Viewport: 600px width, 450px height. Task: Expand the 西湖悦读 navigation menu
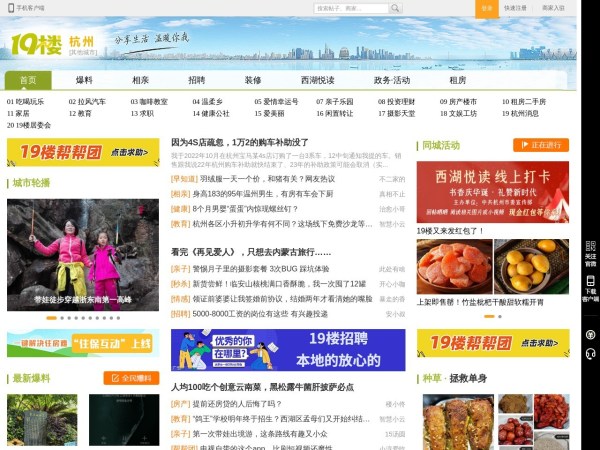pyautogui.click(x=318, y=80)
